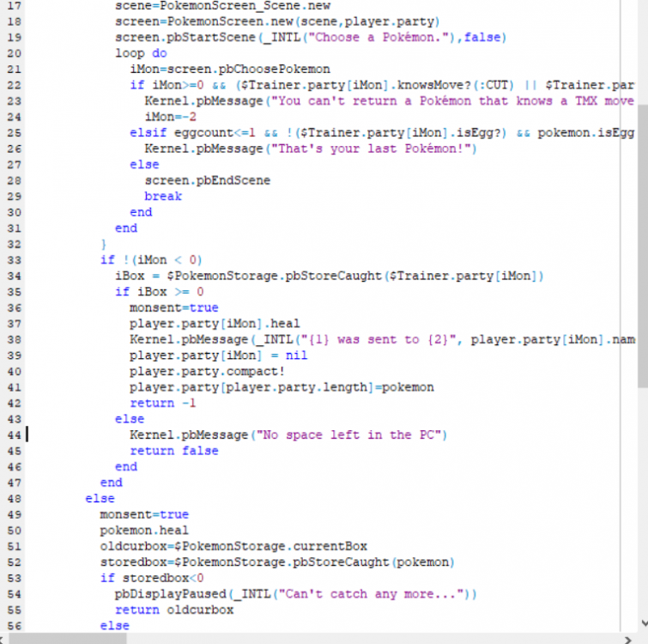Click line number 33 in gutter

click(x=14, y=260)
